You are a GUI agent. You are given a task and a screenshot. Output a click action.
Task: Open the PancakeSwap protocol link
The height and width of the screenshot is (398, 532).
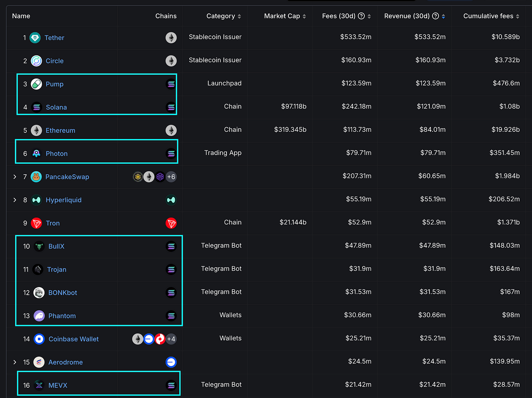pos(67,177)
